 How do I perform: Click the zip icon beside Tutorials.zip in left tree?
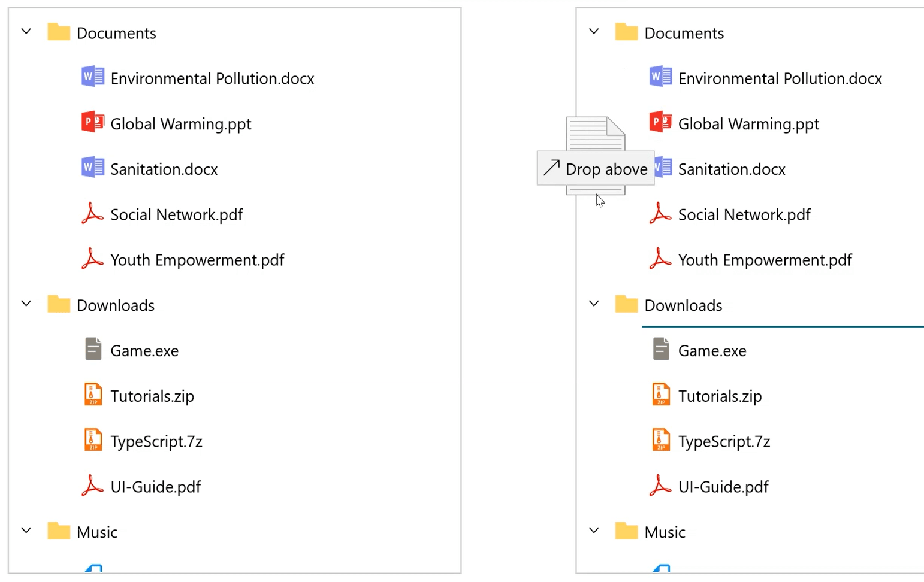pos(93,395)
